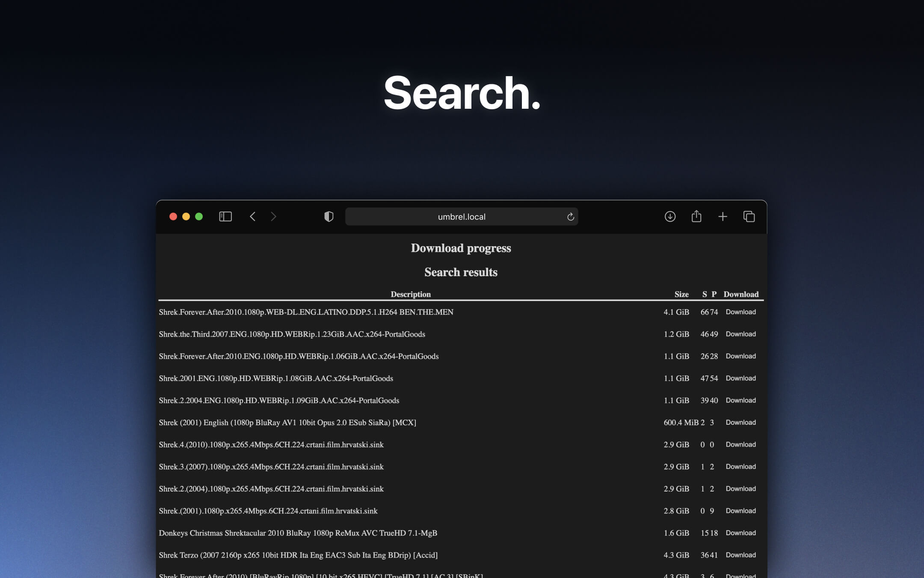Click the address bar showing umbrel.local
The image size is (924, 578).
coord(461,216)
